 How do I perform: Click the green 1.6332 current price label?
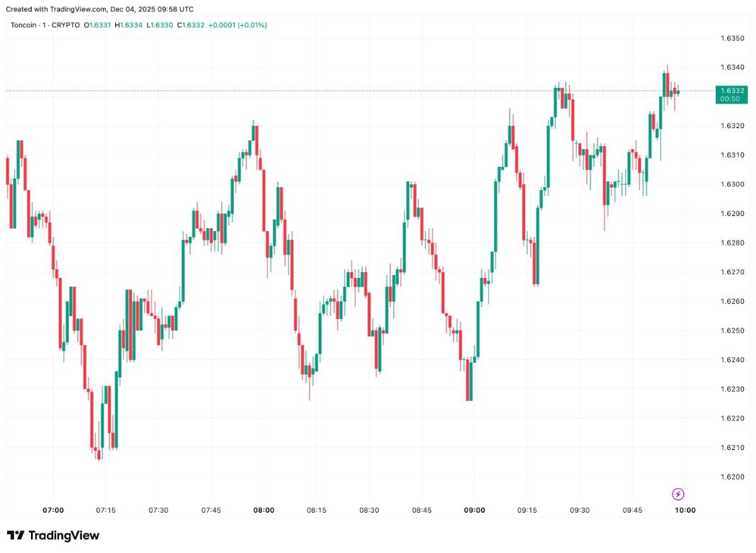(x=731, y=91)
